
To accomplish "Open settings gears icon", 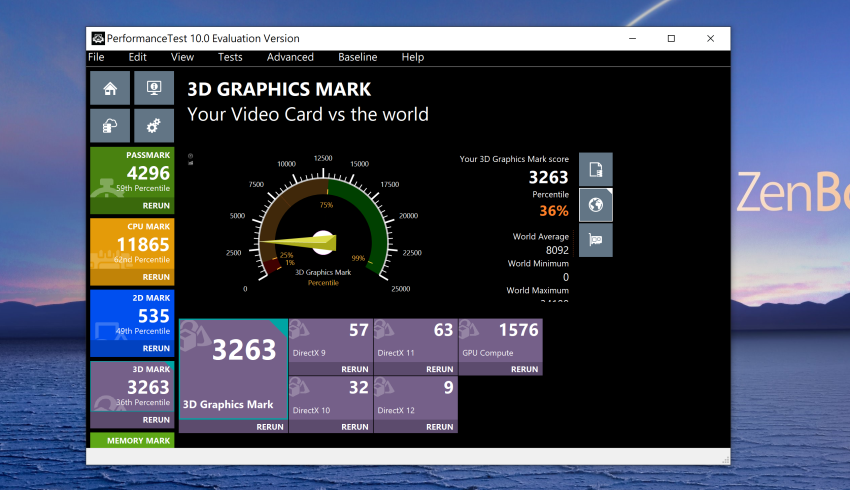I will (154, 126).
